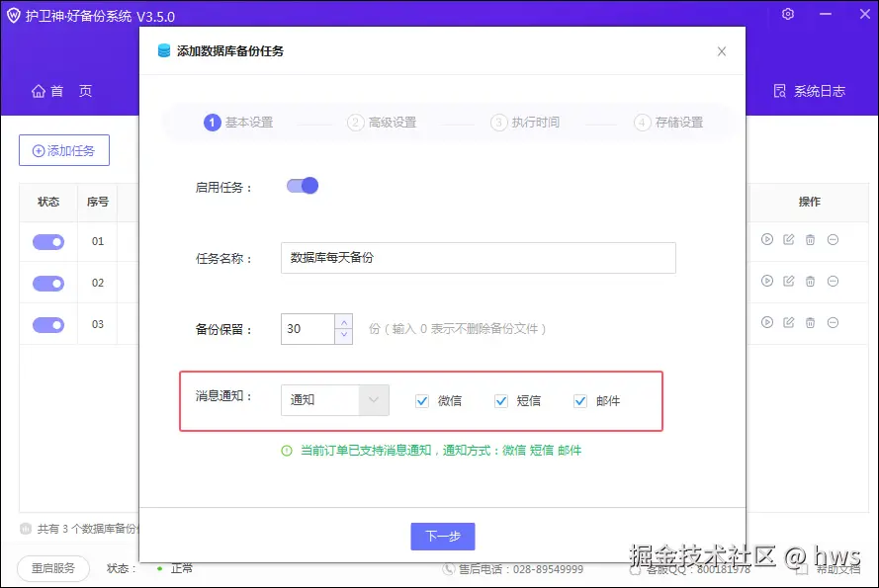Open the 系统日志 system log page
Screen dimensions: 879x588
(x=807, y=91)
